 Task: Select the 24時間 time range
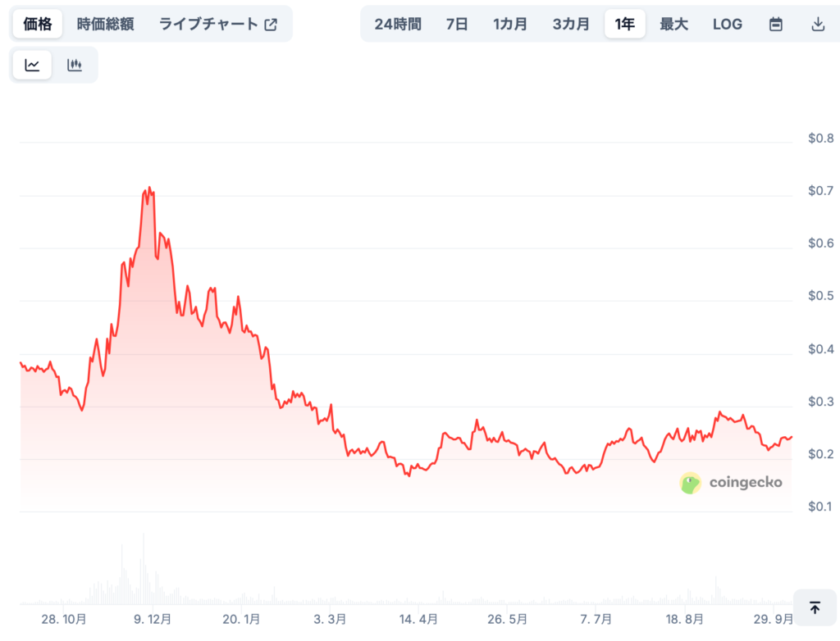(398, 24)
